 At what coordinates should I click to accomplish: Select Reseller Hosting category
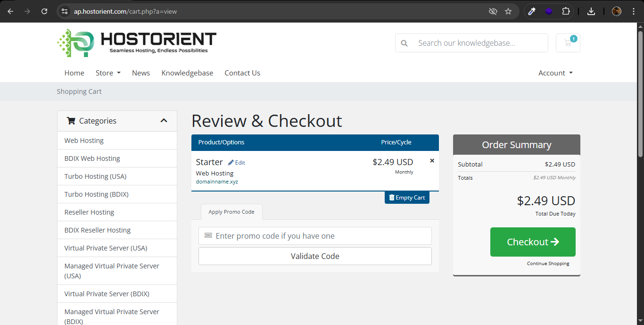(90, 212)
